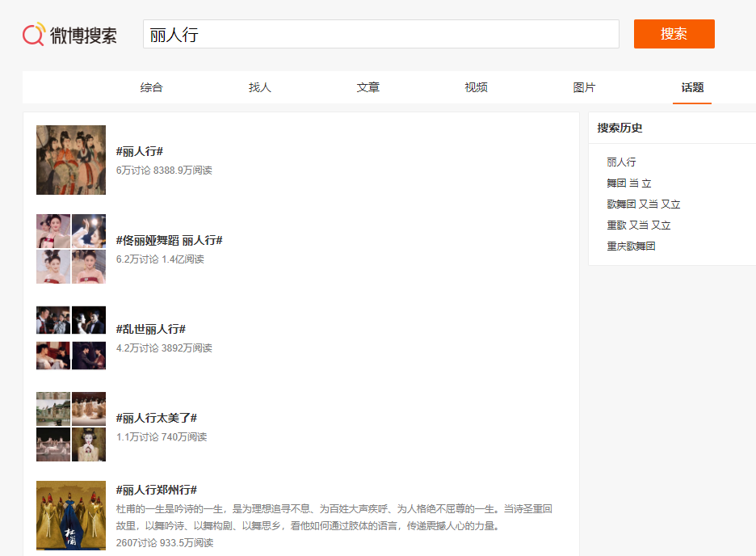Click the #佟丽娅舞蹈 丽人行# thumbnail collage

(71, 249)
